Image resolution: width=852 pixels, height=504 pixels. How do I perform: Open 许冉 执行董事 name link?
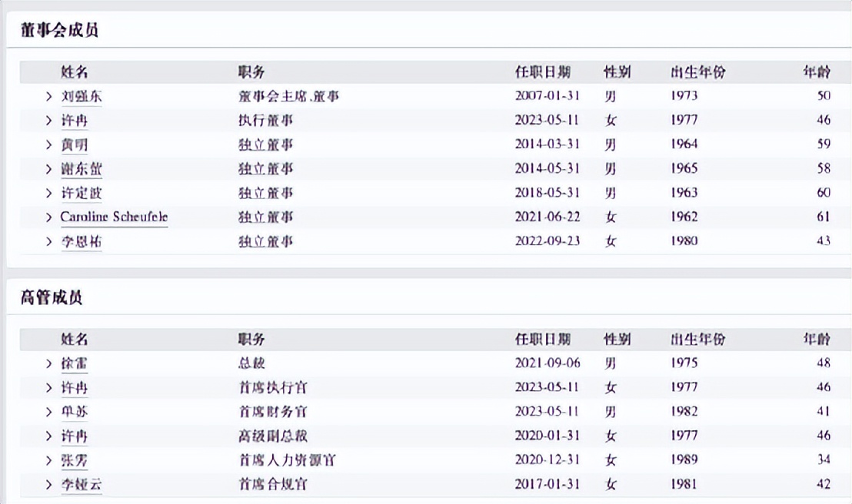(x=74, y=121)
